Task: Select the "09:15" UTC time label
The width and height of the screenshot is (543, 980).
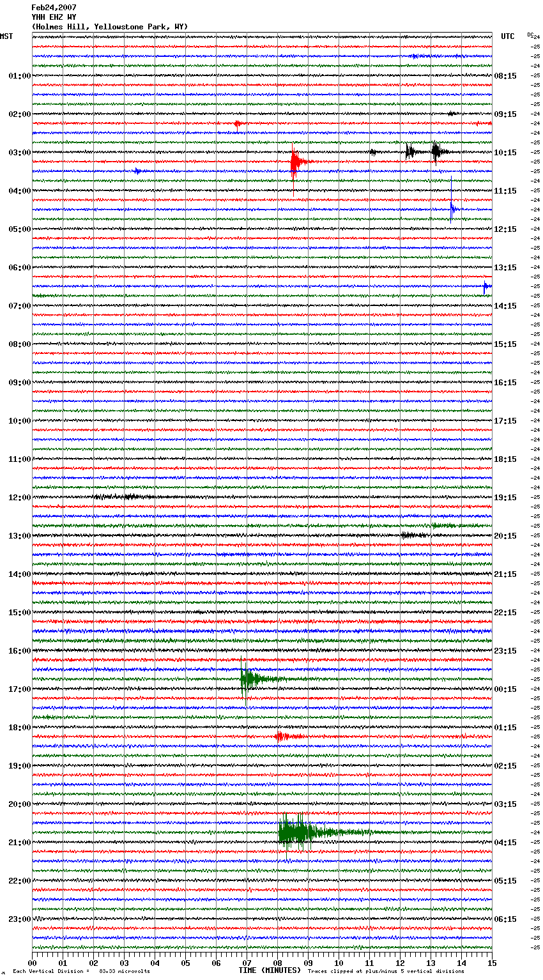Action: (505, 114)
